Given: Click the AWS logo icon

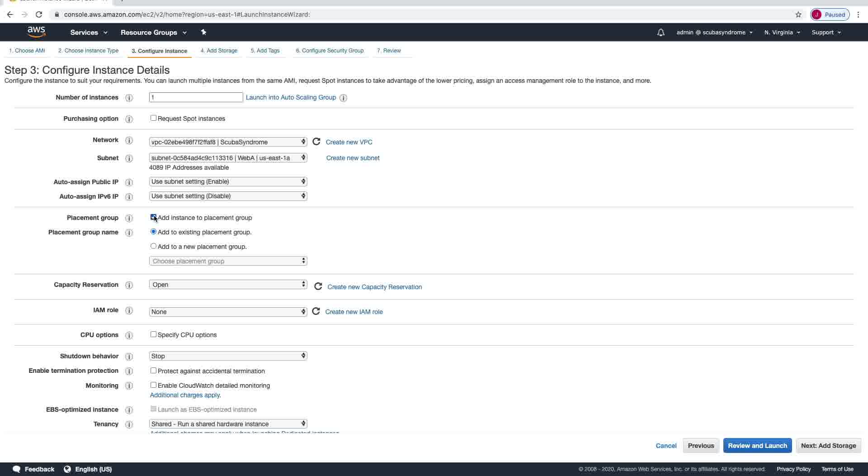Looking at the screenshot, I should pyautogui.click(x=36, y=32).
